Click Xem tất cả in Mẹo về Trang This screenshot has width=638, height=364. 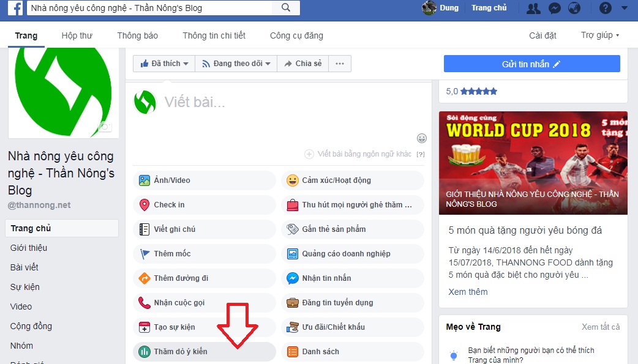click(601, 327)
